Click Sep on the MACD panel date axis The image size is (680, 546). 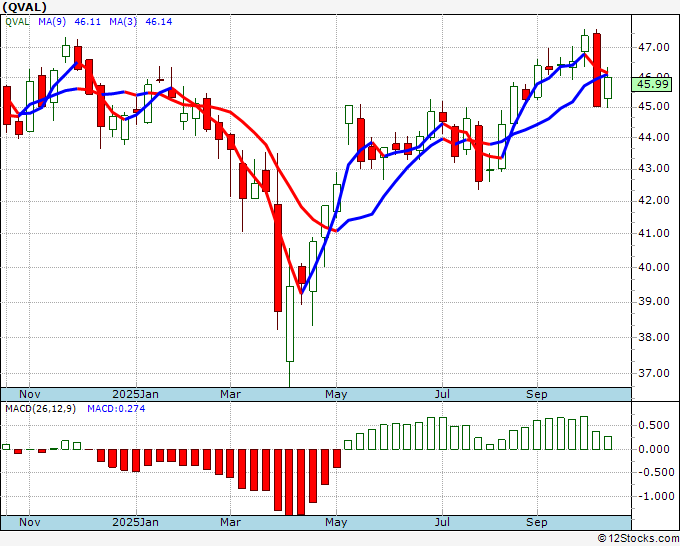click(536, 522)
